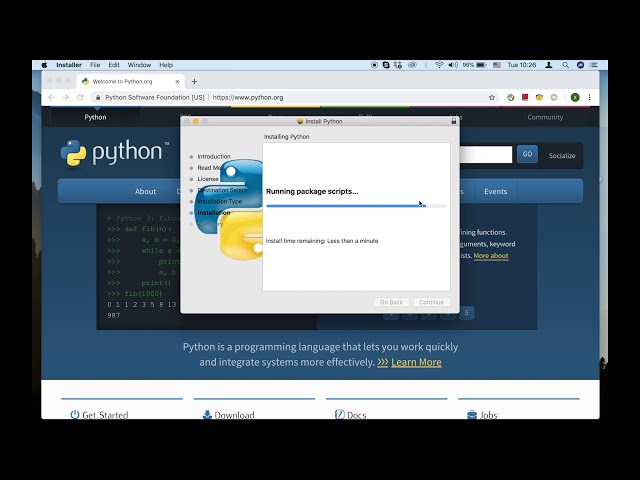Image resolution: width=640 pixels, height=480 pixels.
Task: Open the Edit menu
Action: pos(114,65)
